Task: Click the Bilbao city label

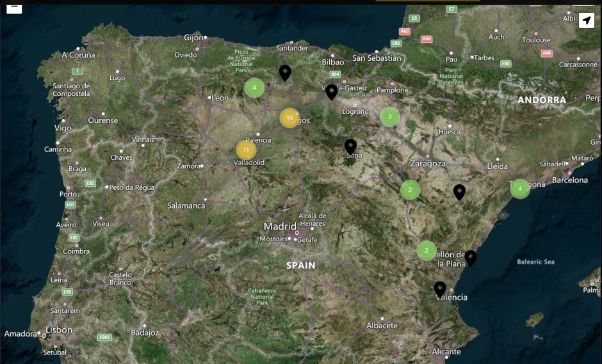Action: (333, 62)
